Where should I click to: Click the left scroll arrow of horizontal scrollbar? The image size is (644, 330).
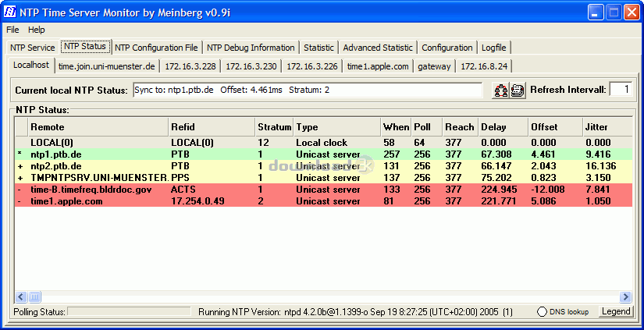pyautogui.click(x=21, y=296)
